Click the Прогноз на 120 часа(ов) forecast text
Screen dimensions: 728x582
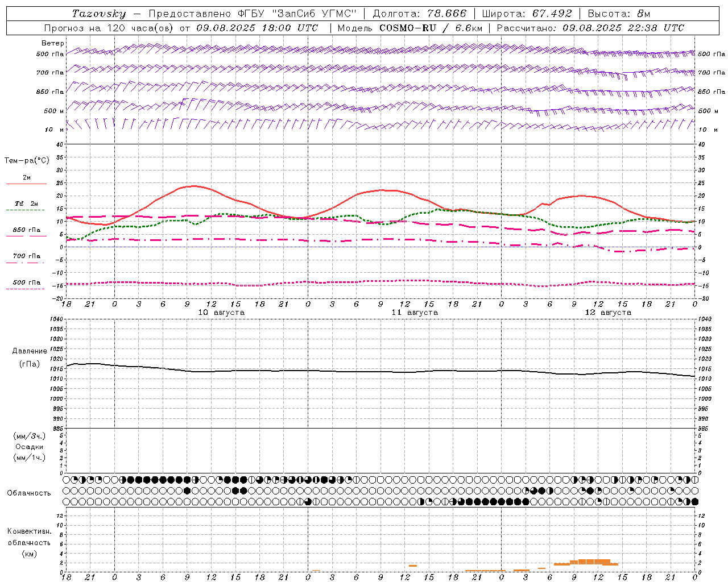110,28
